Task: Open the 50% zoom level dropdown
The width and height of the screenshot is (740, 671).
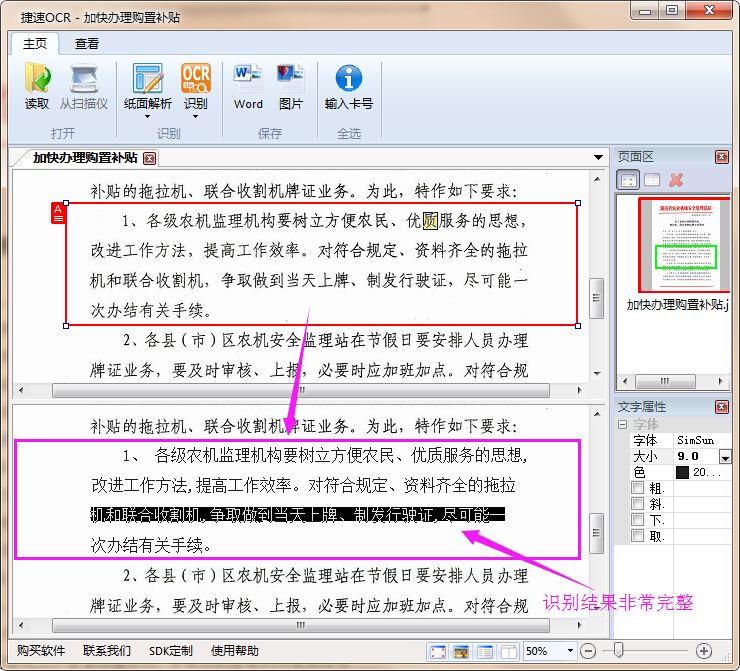Action: click(570, 651)
